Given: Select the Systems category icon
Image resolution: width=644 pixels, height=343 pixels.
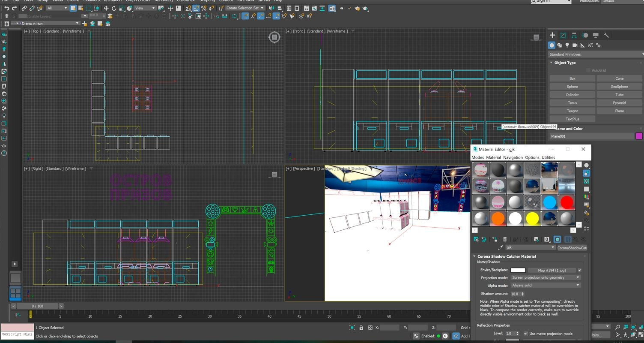Looking at the screenshot, I should tap(598, 45).
